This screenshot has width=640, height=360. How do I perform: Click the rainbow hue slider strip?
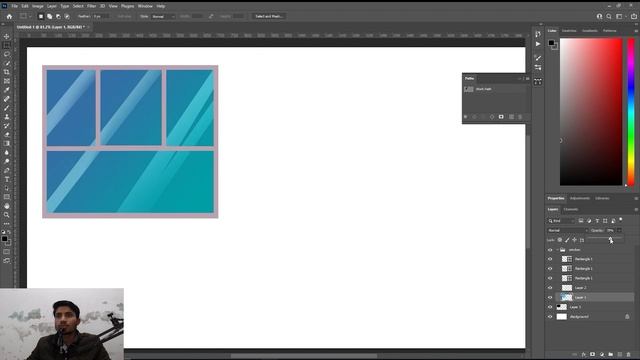(631, 112)
